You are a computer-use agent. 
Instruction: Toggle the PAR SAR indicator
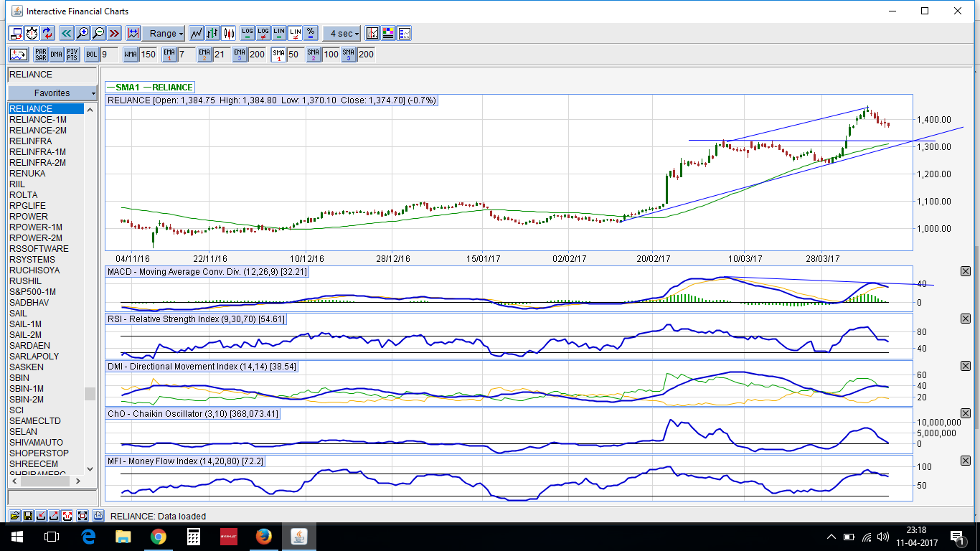point(41,54)
